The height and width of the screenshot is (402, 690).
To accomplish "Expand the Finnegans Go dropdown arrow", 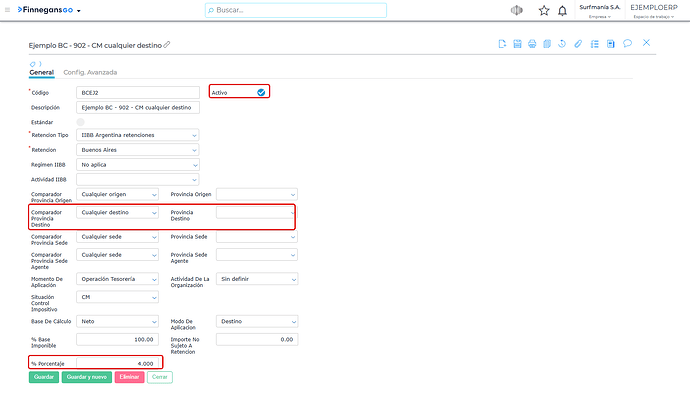I will [x=79, y=11].
